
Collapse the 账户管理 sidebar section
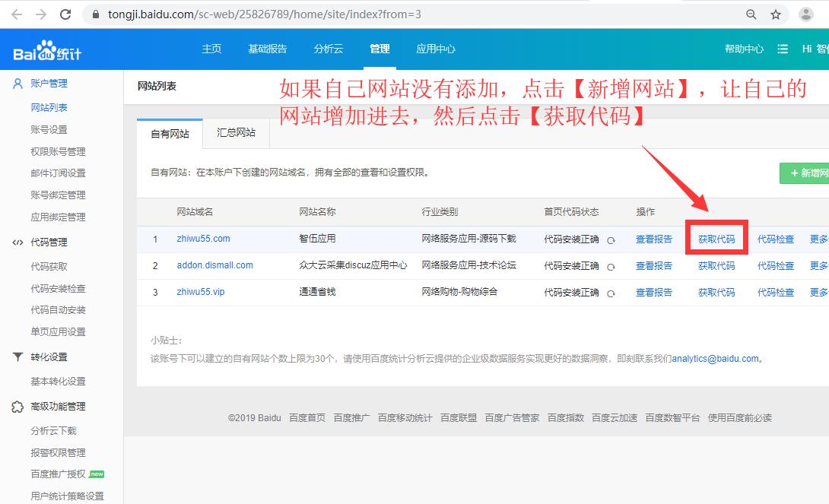(49, 84)
